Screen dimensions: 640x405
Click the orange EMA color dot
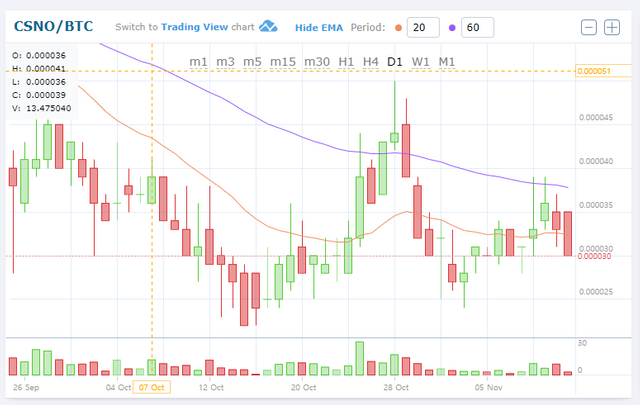pyautogui.click(x=398, y=28)
